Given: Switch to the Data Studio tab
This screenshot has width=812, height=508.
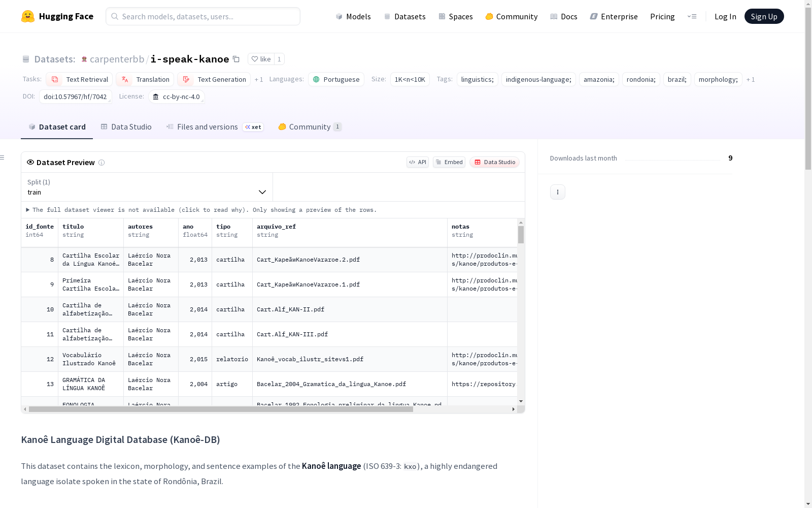Looking at the screenshot, I should (126, 127).
